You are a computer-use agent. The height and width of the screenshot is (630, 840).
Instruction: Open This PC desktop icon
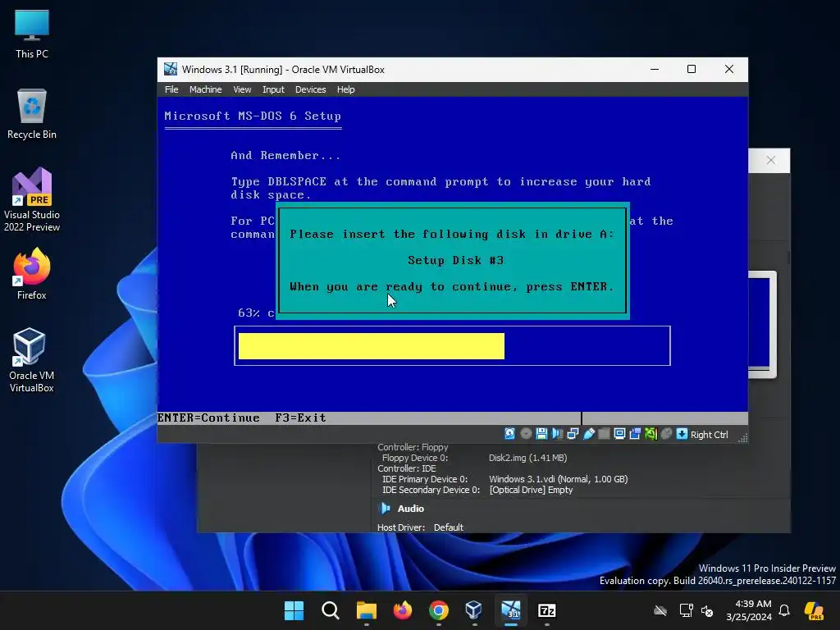pyautogui.click(x=32, y=34)
